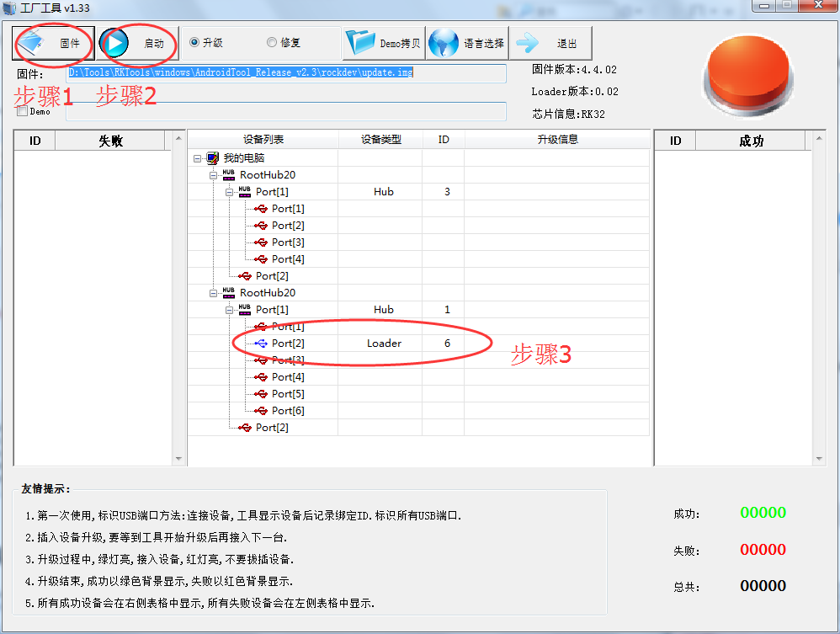Select the 修复 radio button
840x634 pixels.
272,42
